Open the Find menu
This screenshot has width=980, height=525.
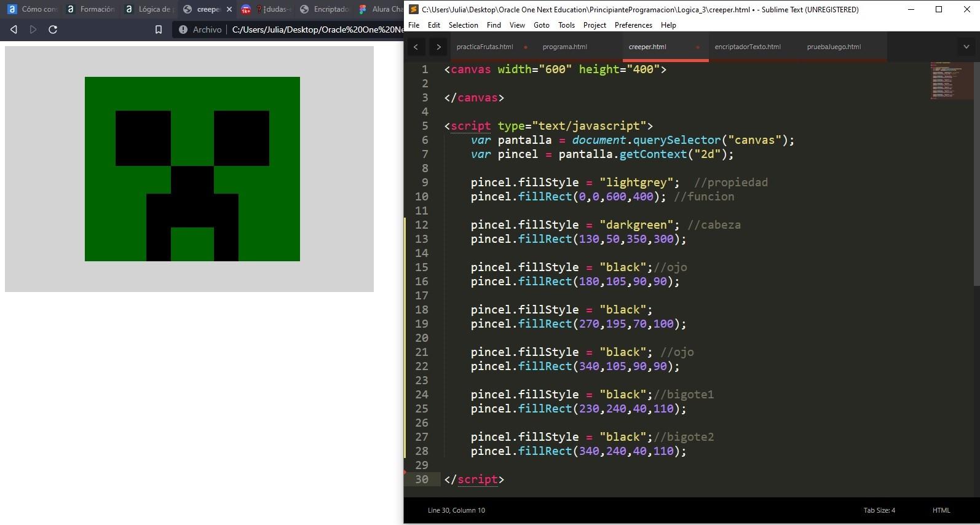(x=494, y=25)
